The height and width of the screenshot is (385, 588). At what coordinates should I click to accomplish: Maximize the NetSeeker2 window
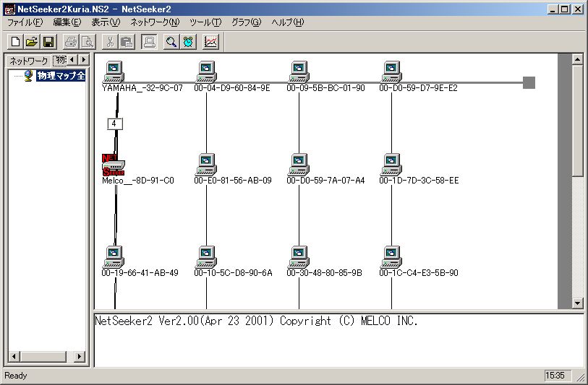564,9
